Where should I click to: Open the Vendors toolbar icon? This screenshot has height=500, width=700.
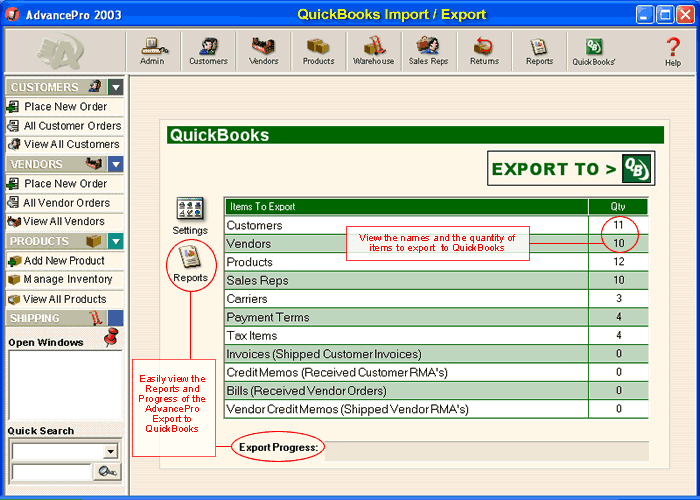(x=263, y=51)
